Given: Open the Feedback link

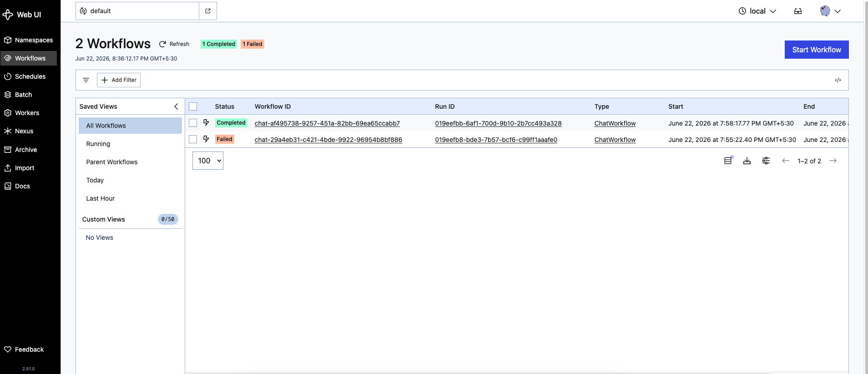Looking at the screenshot, I should click(x=29, y=349).
